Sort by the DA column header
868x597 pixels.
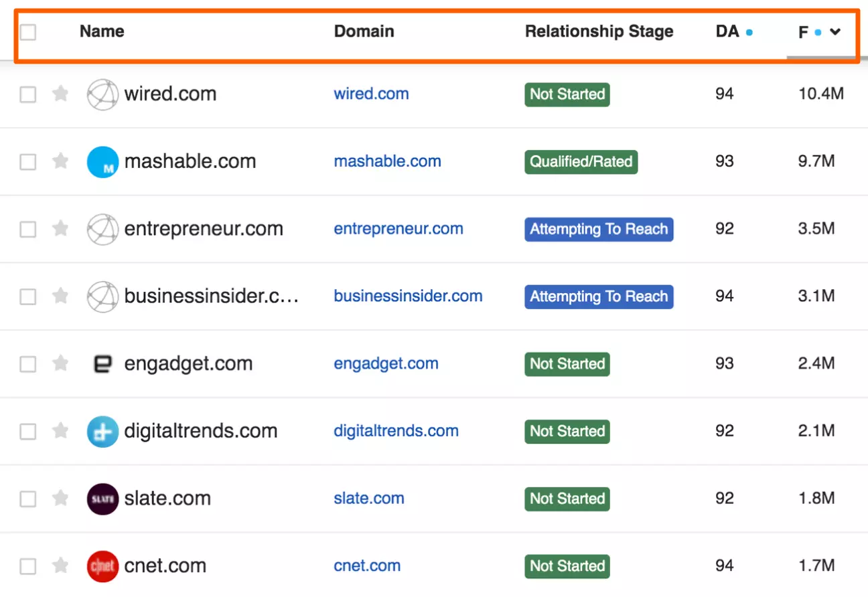point(727,31)
